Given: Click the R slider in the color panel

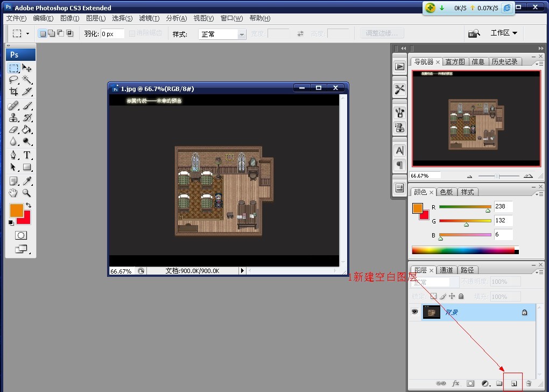Looking at the screenshot, I should 465,207.
